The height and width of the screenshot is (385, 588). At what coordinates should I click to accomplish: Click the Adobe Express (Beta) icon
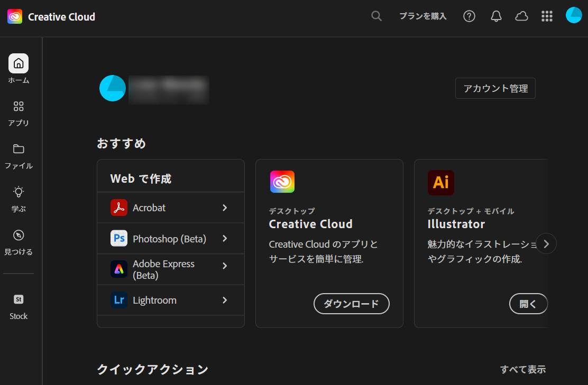(x=119, y=269)
